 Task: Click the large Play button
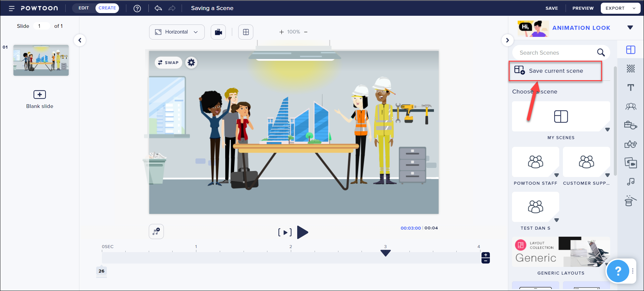tap(303, 232)
